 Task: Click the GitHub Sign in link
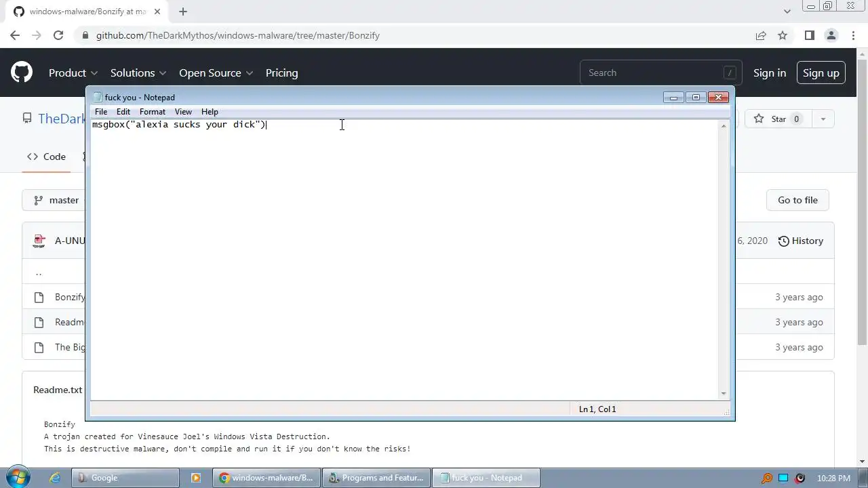click(770, 73)
